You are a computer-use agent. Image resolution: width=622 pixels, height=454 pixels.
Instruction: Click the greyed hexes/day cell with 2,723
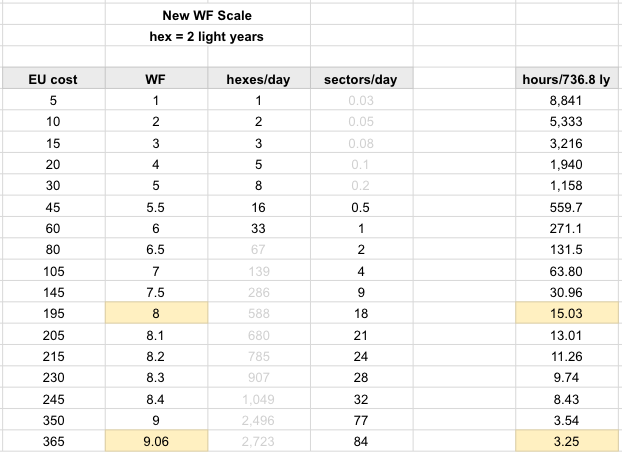[258, 441]
